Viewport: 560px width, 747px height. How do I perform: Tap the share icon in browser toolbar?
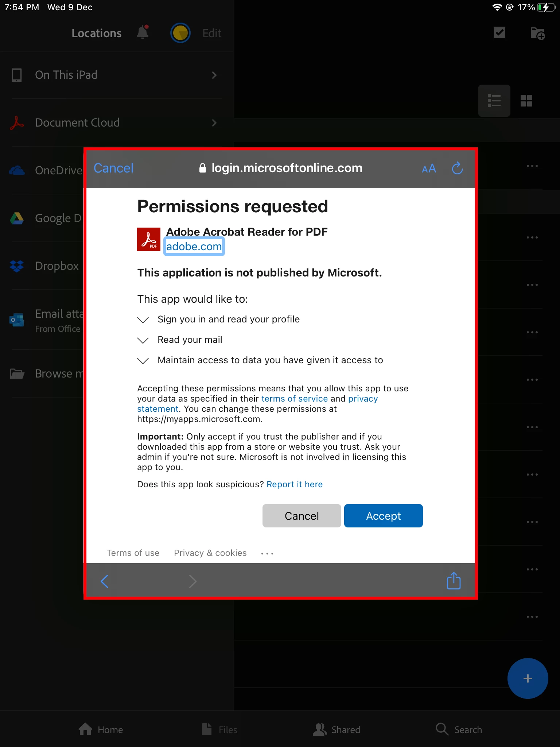click(x=454, y=580)
